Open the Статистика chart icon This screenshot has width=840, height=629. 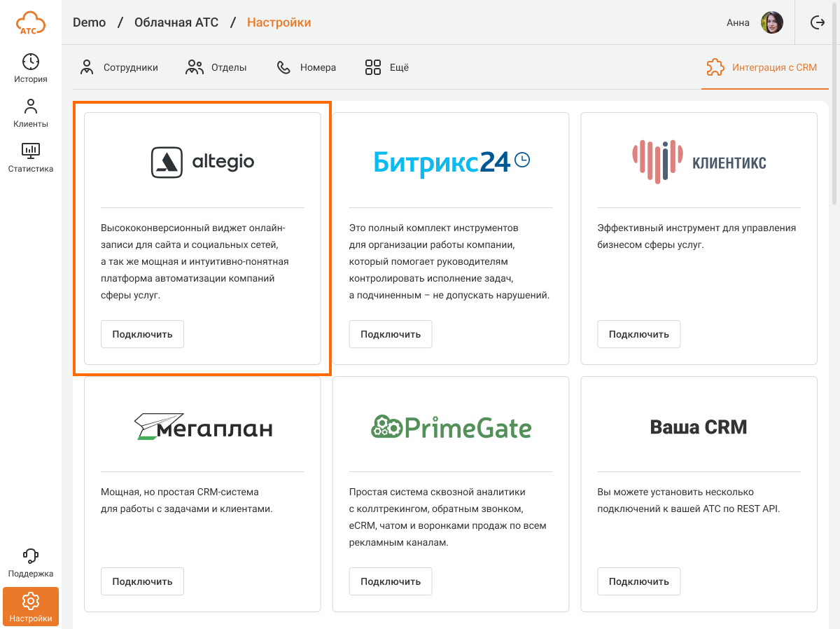pyautogui.click(x=31, y=150)
